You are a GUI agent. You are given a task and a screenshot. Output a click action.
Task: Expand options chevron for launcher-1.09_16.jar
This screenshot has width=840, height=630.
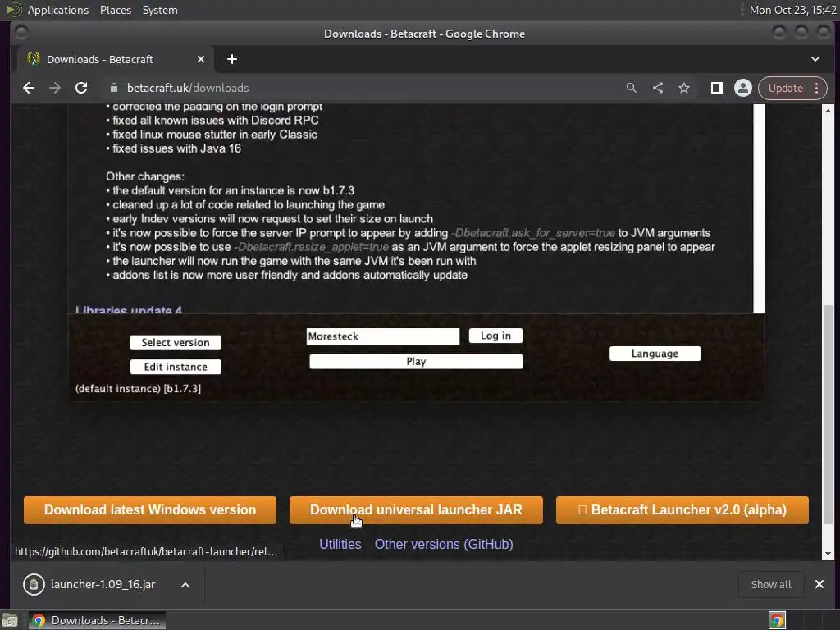[185, 585]
